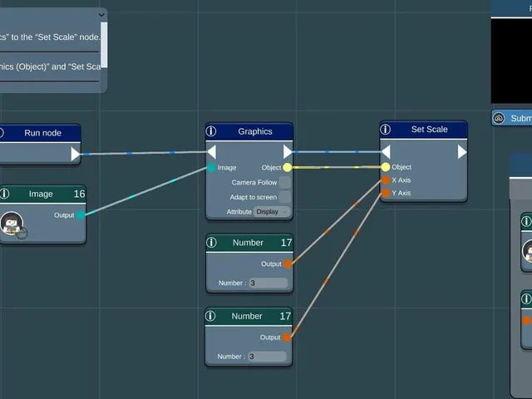Select the lower Number 17 node title
The height and width of the screenshot is (399, 532).
click(249, 316)
